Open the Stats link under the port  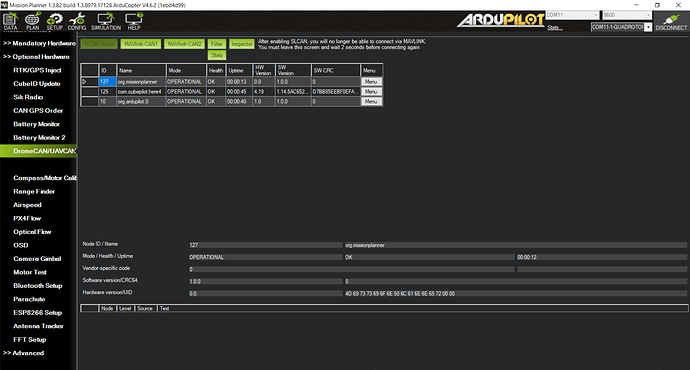pos(554,28)
